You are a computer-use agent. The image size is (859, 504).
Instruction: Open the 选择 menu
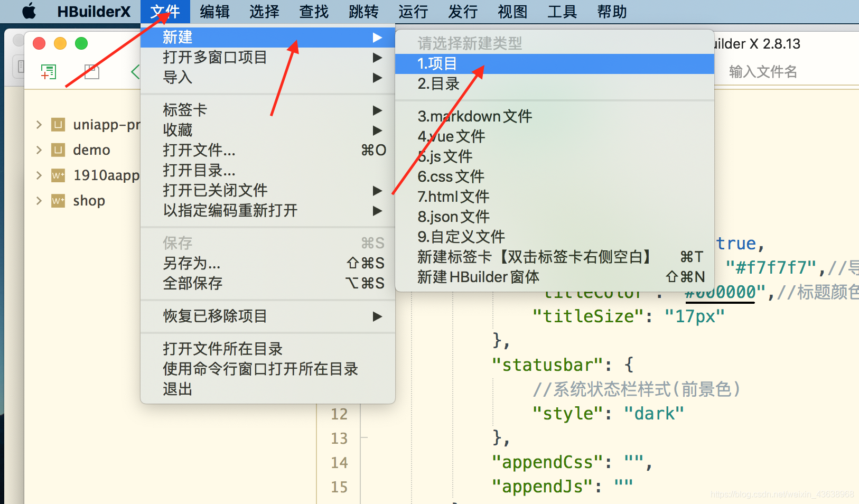point(264,12)
